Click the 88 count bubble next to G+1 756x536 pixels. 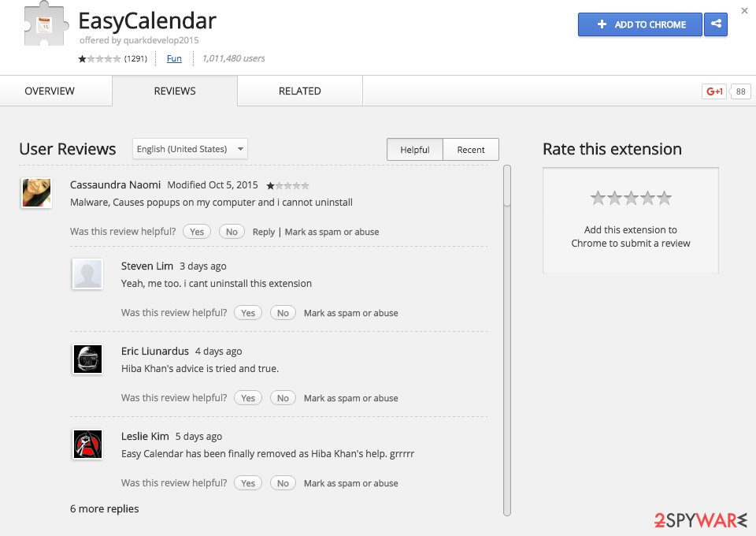click(x=740, y=91)
